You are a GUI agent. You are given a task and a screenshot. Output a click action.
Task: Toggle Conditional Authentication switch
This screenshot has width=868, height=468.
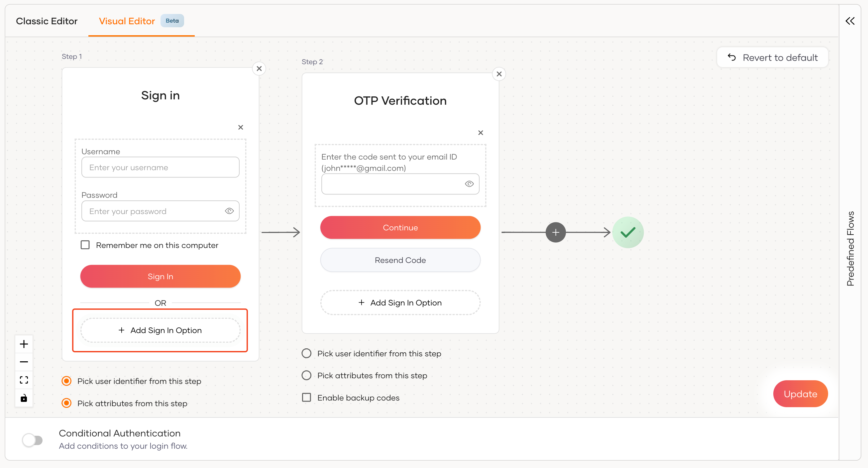[32, 440]
